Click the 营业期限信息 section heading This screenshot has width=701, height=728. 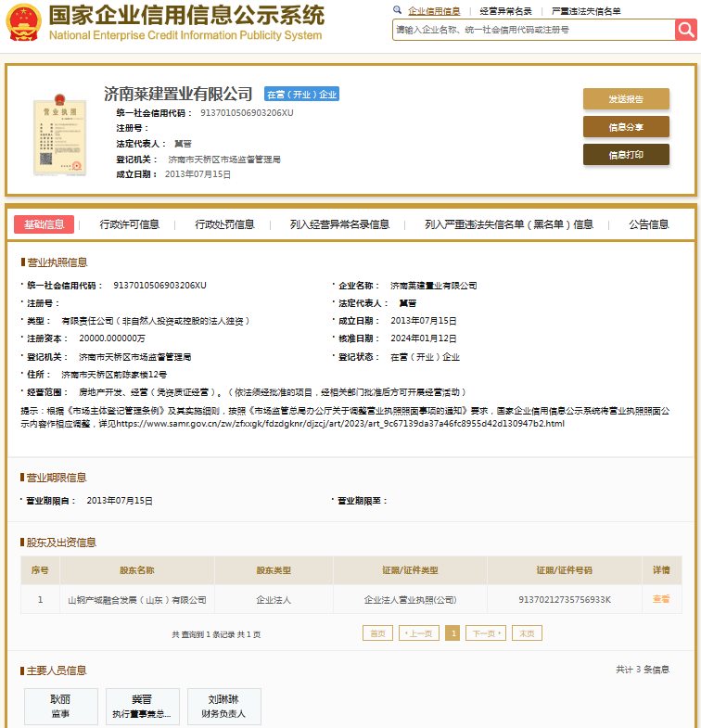(57, 478)
